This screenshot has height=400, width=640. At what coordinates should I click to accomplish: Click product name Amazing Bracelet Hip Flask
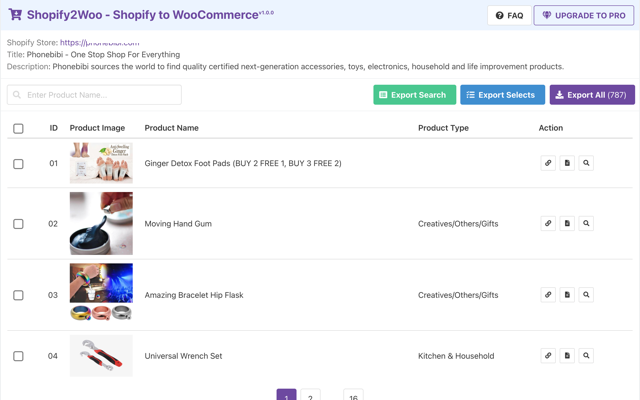click(194, 295)
